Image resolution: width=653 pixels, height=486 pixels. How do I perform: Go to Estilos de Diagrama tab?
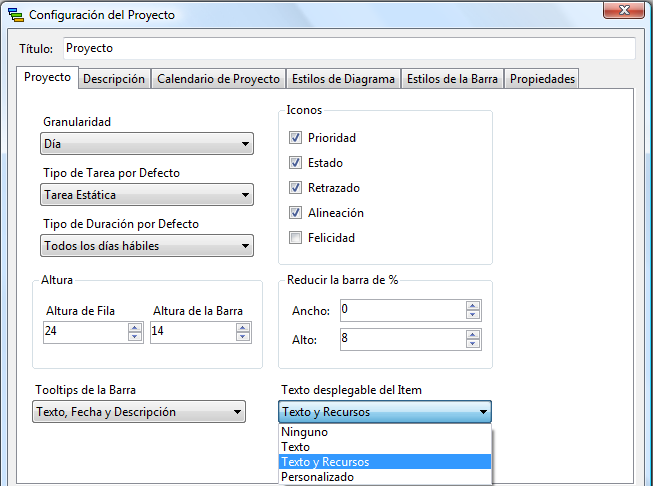tap(343, 79)
